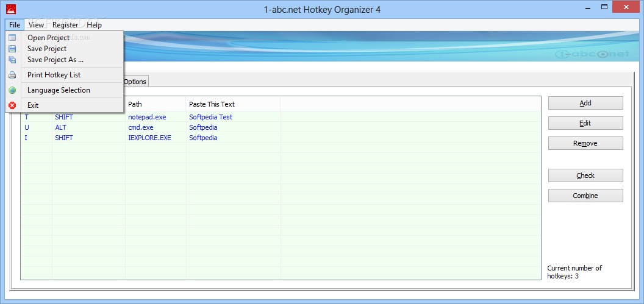The image size is (644, 304).
Task: Select the hotkey letter T cell
Action: [27, 117]
